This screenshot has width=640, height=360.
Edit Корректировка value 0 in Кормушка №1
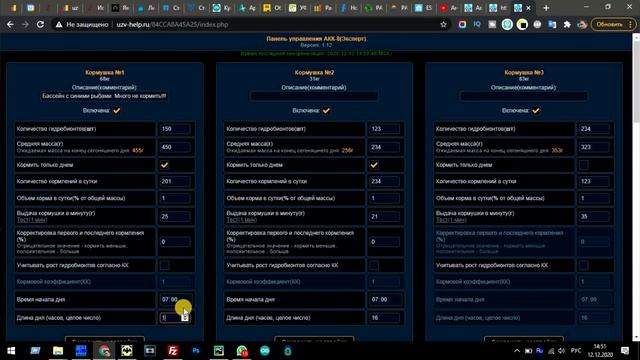tap(175, 242)
